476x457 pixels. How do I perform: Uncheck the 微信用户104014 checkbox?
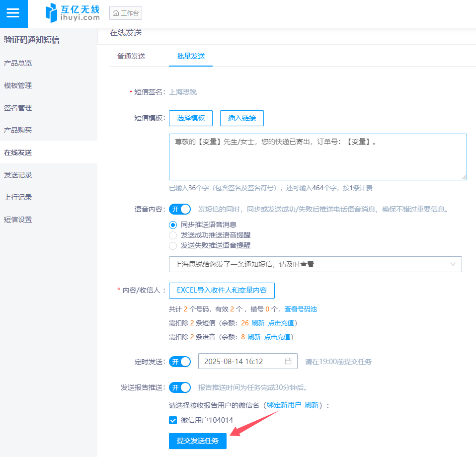pyautogui.click(x=173, y=420)
